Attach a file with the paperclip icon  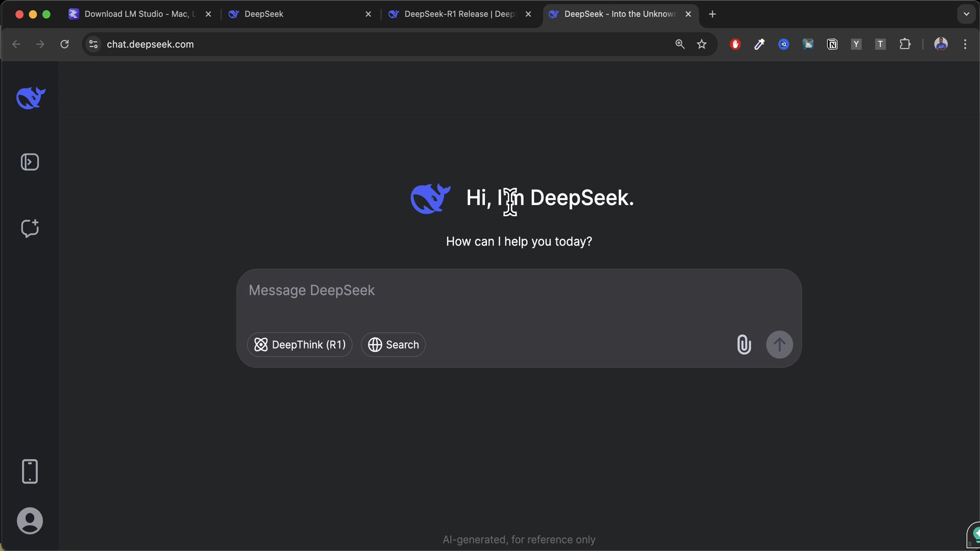tap(744, 344)
